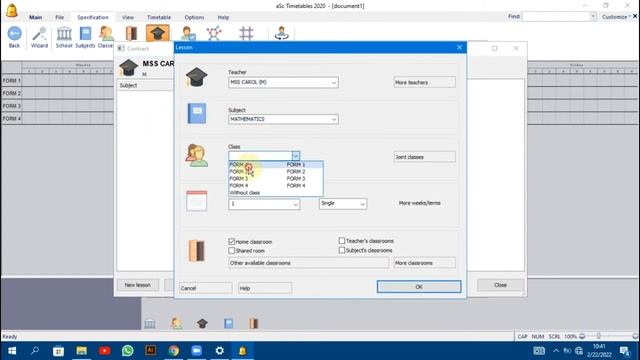Collapse the Class dropdown arrow

pyautogui.click(x=296, y=156)
